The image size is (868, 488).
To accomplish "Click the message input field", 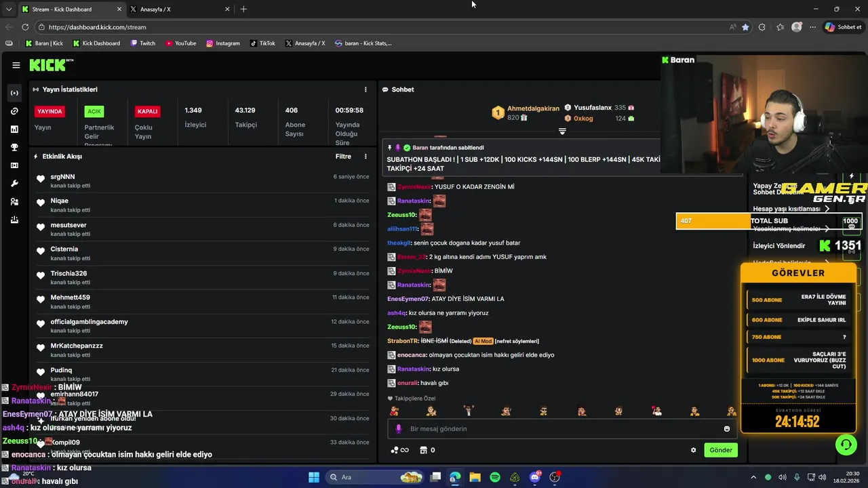I will [x=563, y=429].
